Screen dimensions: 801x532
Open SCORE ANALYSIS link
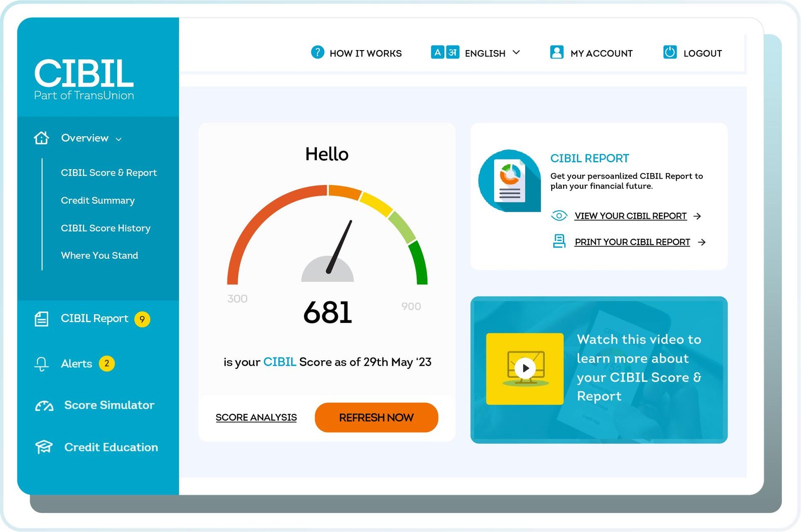pyautogui.click(x=256, y=417)
